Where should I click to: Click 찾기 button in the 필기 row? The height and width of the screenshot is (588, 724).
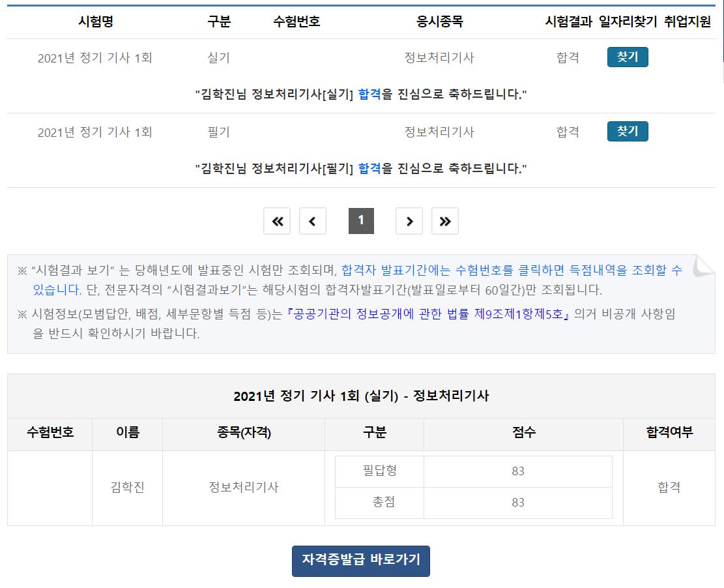627,132
